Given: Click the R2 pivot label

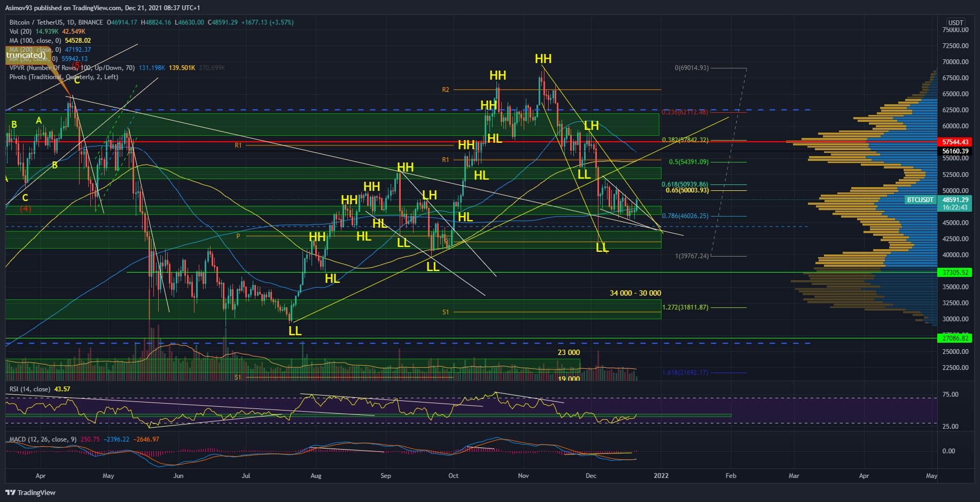Looking at the screenshot, I should tap(446, 90).
